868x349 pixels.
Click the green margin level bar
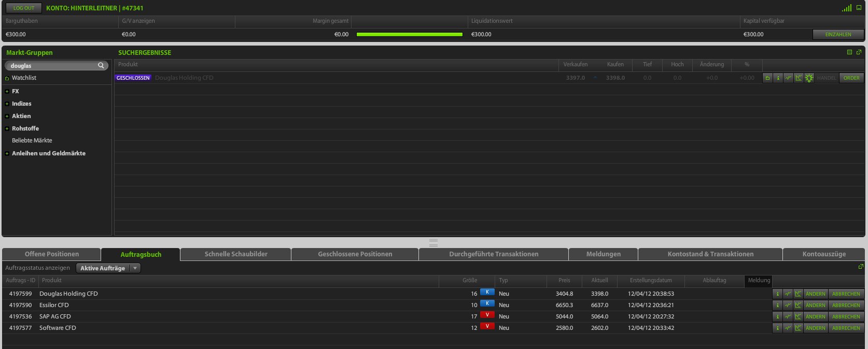tap(409, 35)
